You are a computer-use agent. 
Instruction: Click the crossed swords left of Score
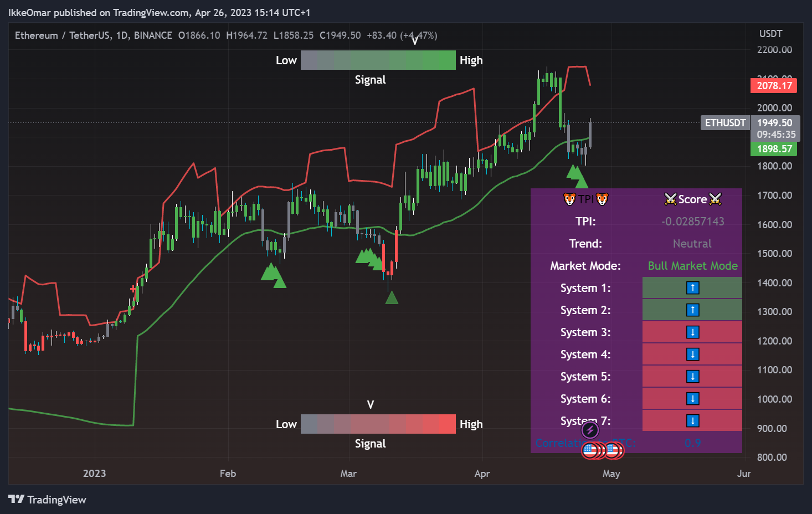point(671,199)
